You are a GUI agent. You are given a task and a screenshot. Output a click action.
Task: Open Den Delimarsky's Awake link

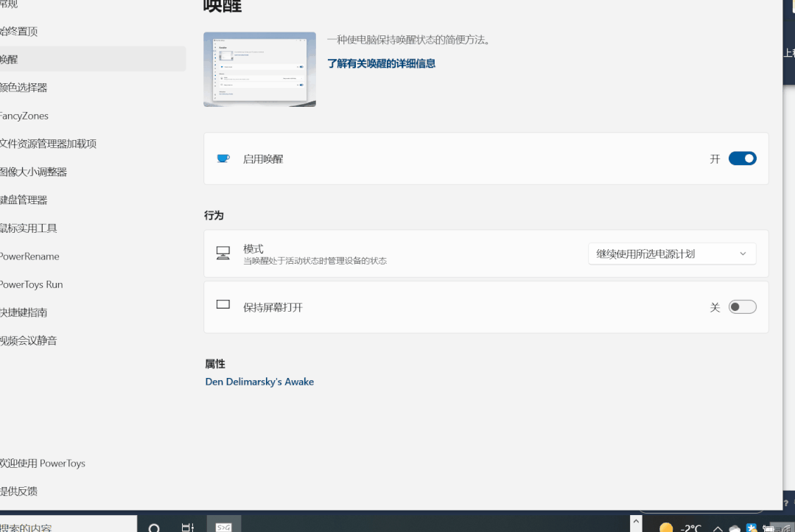[259, 382]
